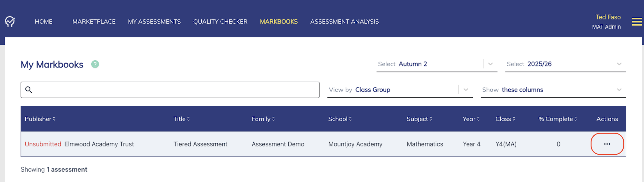Sort by Publisher column arrows

click(54, 119)
